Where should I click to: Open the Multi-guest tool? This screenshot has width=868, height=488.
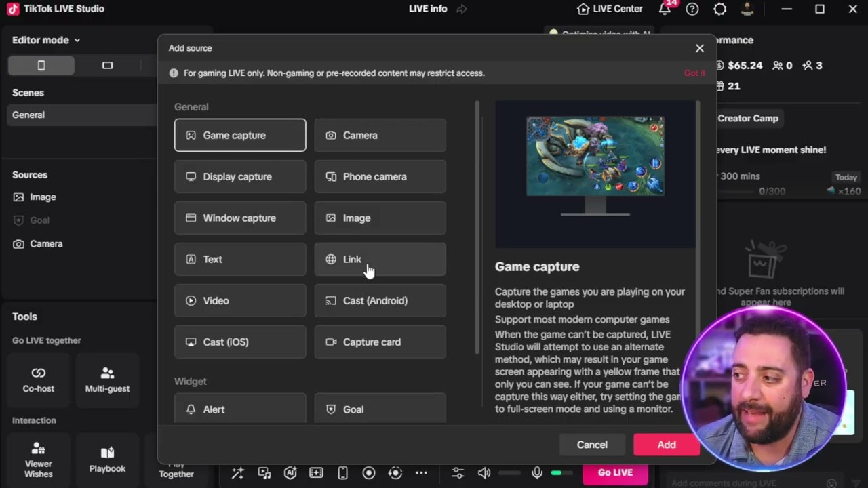(107, 380)
